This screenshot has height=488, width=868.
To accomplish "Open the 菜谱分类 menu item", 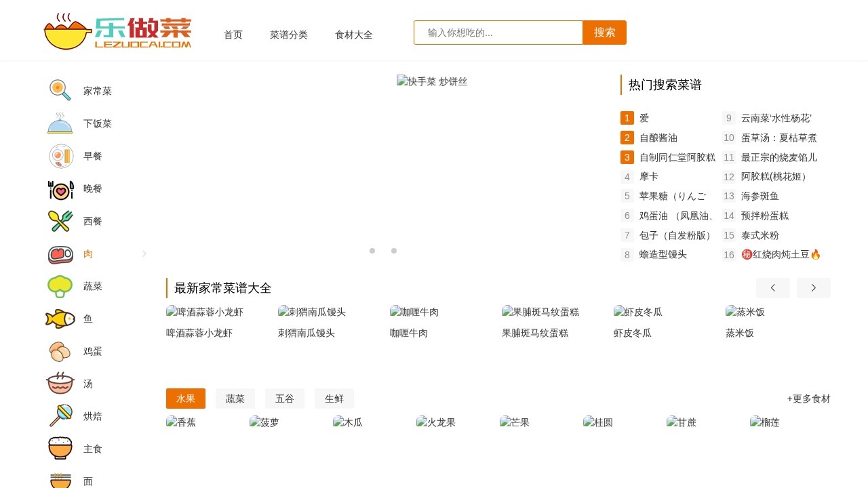I will (288, 35).
